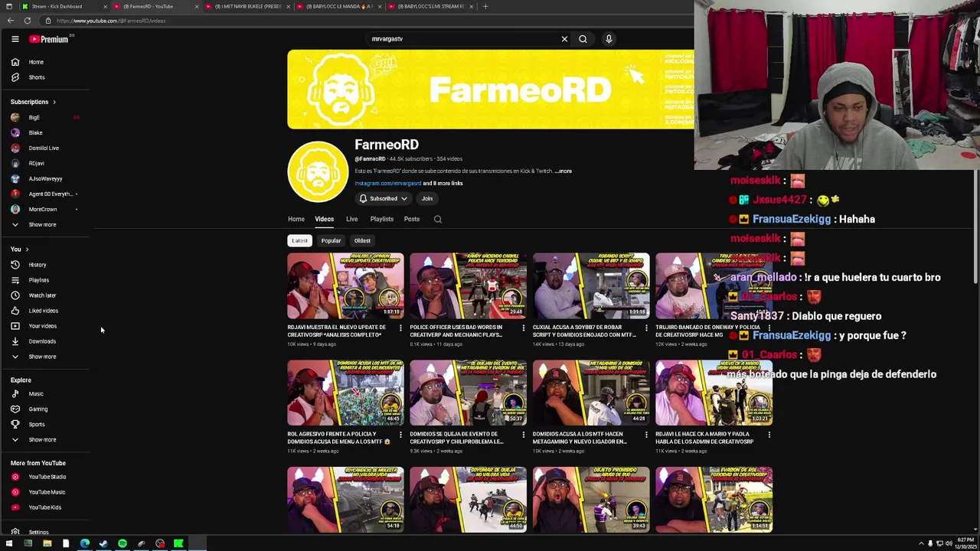
Task: Click the browser address bar URL
Action: (111, 21)
